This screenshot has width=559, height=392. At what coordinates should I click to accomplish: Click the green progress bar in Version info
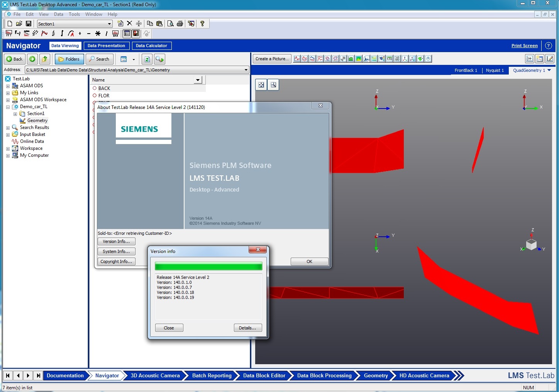point(208,266)
